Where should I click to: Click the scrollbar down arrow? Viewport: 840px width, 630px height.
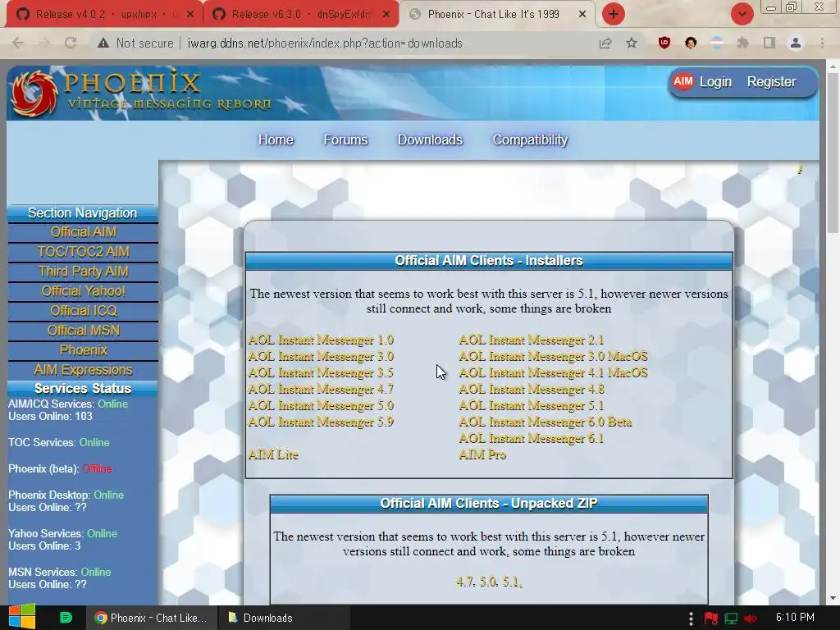coord(833,598)
